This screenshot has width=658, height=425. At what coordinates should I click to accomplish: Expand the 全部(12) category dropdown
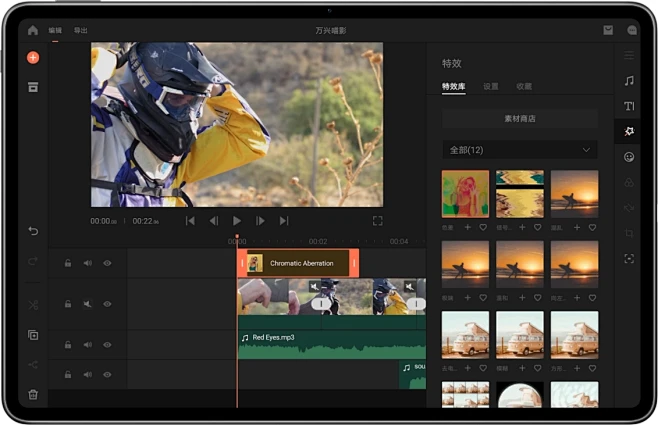519,150
